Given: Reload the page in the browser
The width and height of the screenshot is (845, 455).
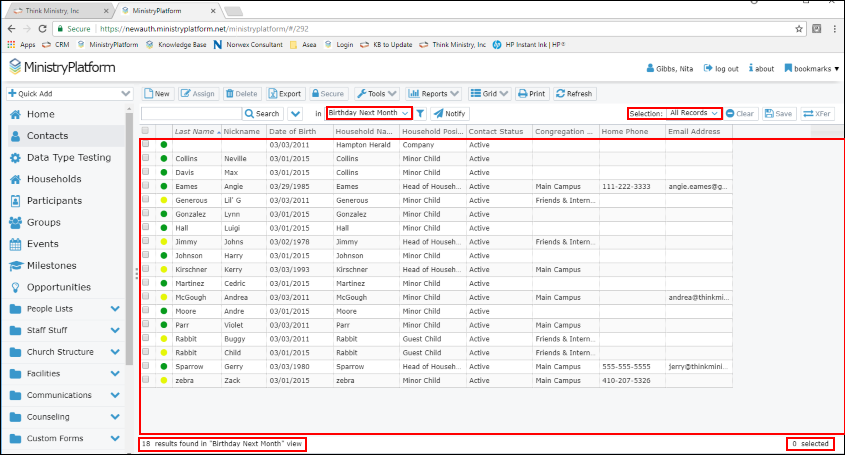Looking at the screenshot, I should (x=43, y=29).
